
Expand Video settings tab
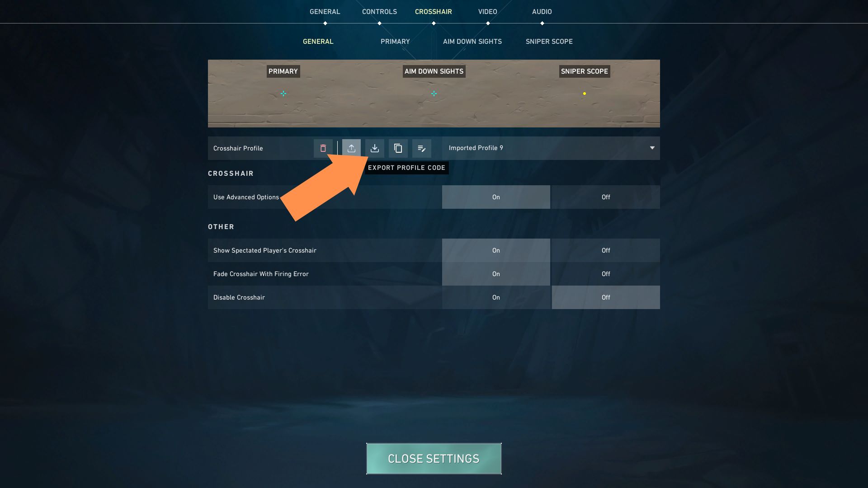click(487, 12)
